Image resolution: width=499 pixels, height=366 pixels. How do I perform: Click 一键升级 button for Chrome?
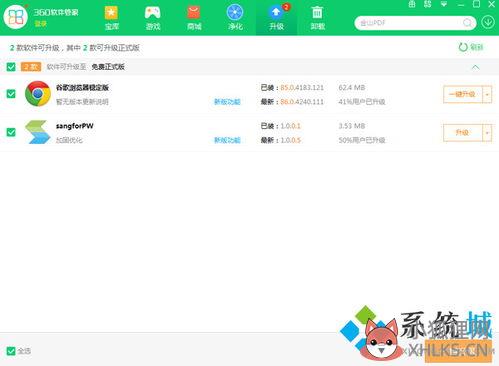pos(463,95)
